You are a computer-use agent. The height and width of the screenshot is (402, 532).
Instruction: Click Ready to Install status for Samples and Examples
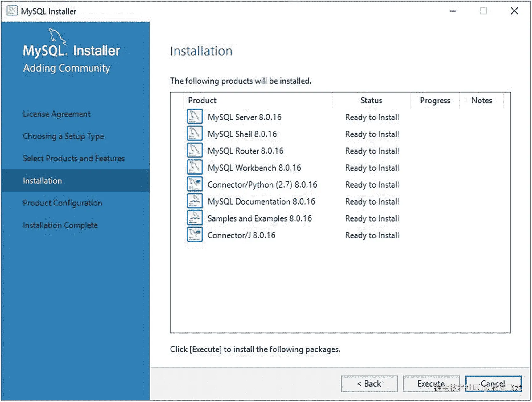click(372, 218)
